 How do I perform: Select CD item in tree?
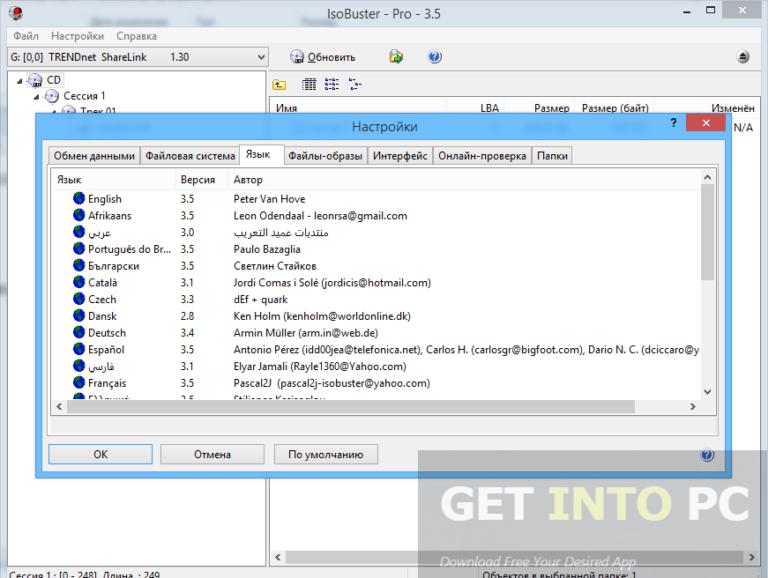53,80
